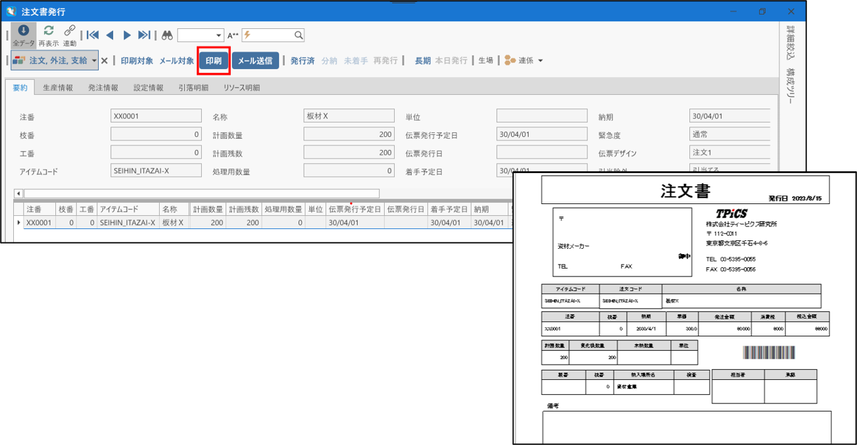This screenshot has width=857, height=445.
Task: Click the 再表示 refresh icon
Action: click(x=49, y=31)
